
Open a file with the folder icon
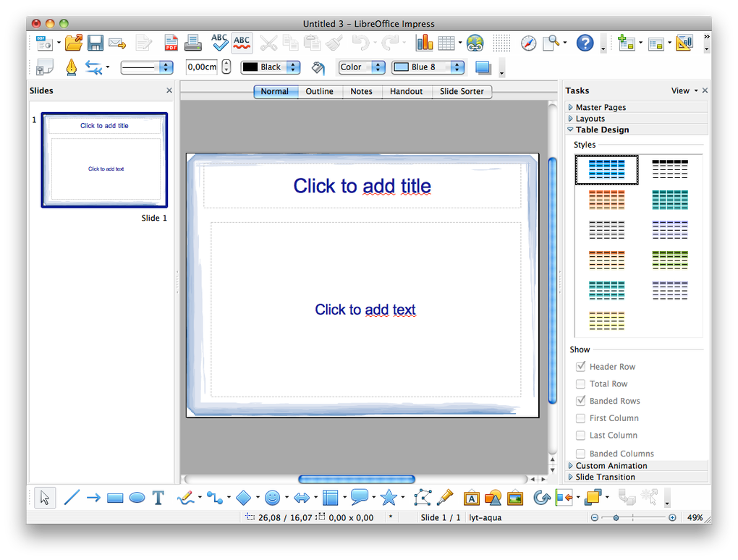click(73, 43)
